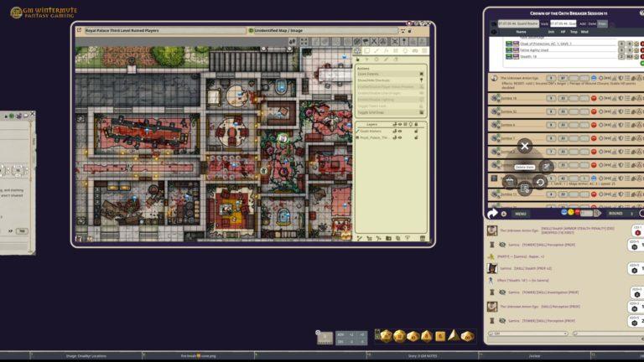The image size is (644, 362).
Task: Roll the d12 die
Action: tap(399, 337)
